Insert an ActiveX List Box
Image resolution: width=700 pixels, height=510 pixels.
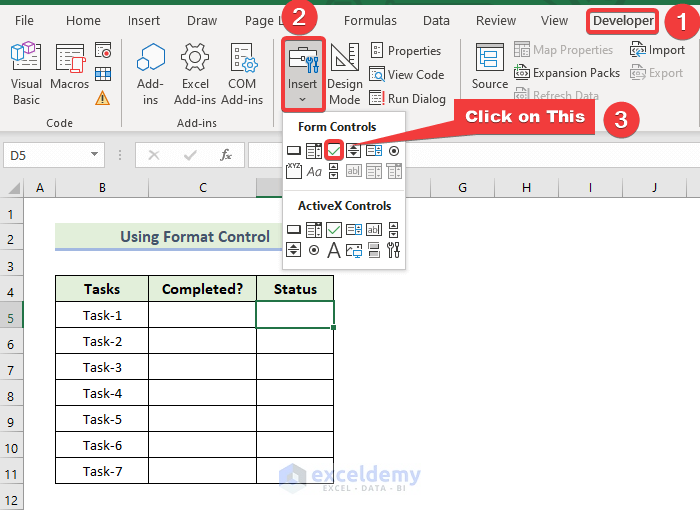pos(354,230)
